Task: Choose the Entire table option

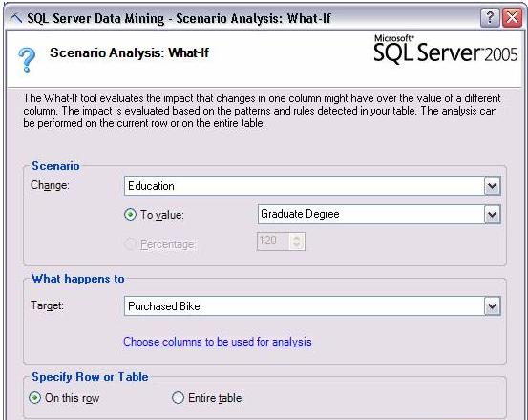Action: pos(178,398)
